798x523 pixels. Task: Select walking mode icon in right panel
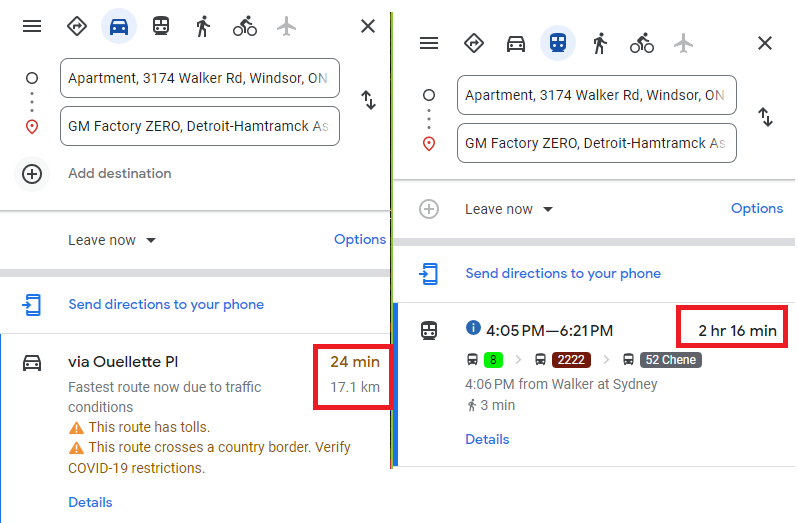[x=600, y=43]
